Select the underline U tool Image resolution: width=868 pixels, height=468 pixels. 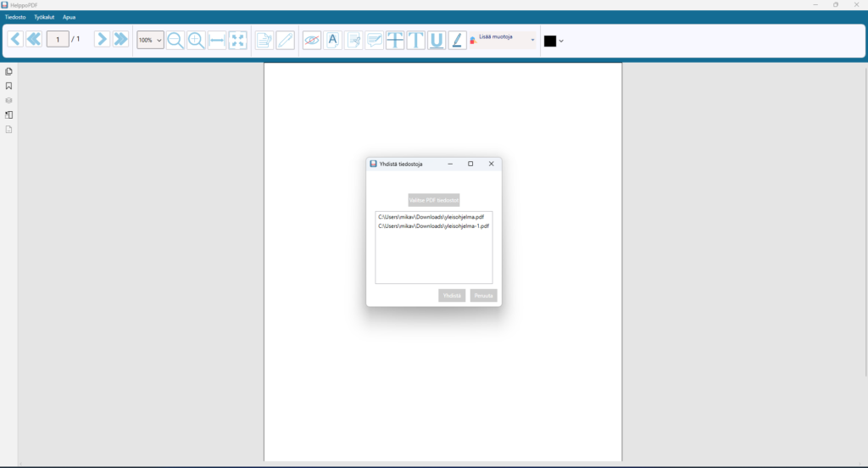(x=437, y=41)
